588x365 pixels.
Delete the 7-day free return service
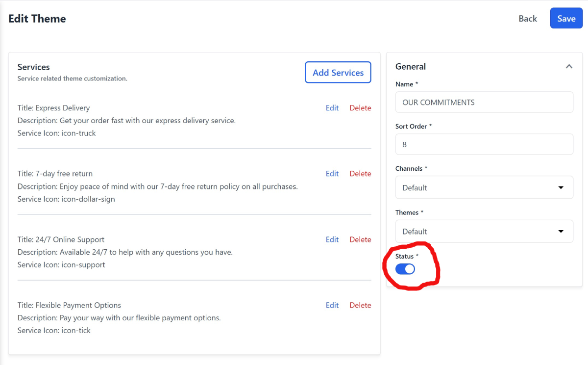tap(360, 174)
